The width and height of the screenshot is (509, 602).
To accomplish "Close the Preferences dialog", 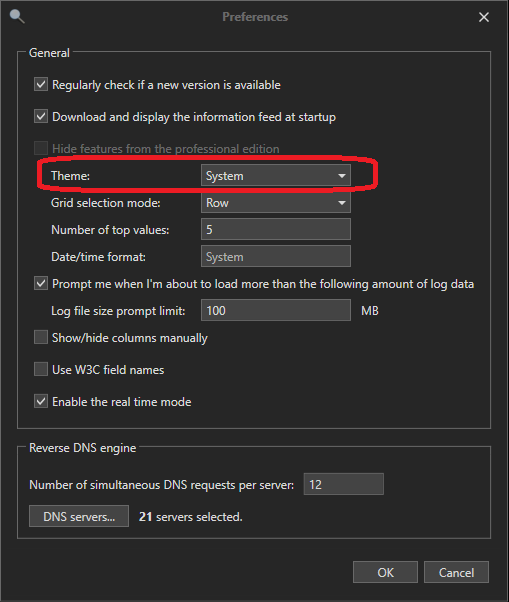I will pyautogui.click(x=484, y=17).
